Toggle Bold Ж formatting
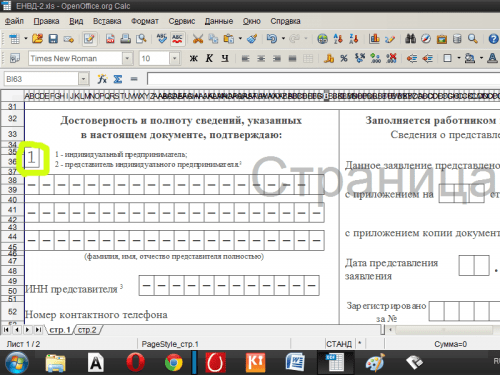 click(194, 59)
